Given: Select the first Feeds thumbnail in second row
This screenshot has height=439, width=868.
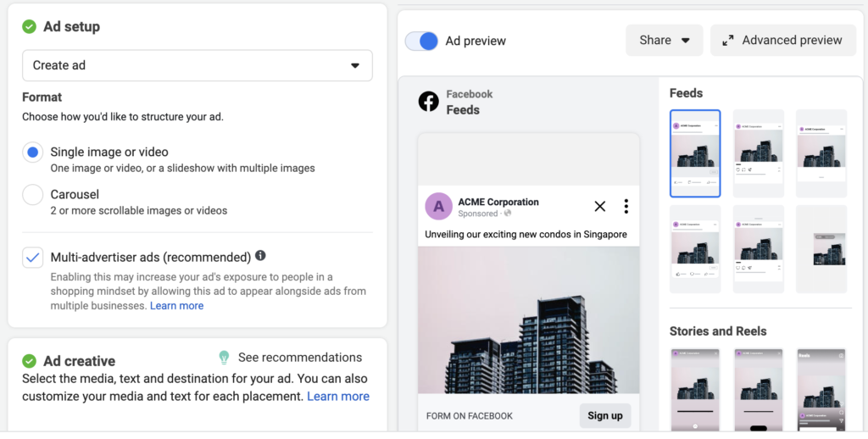Looking at the screenshot, I should click(x=695, y=249).
